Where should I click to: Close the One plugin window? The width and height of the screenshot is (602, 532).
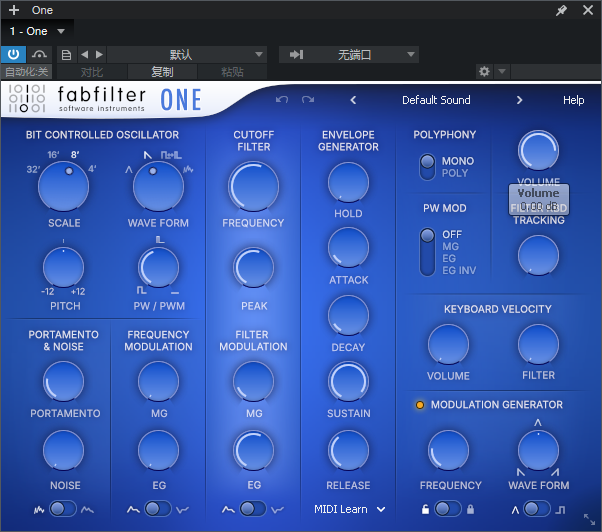[x=588, y=10]
